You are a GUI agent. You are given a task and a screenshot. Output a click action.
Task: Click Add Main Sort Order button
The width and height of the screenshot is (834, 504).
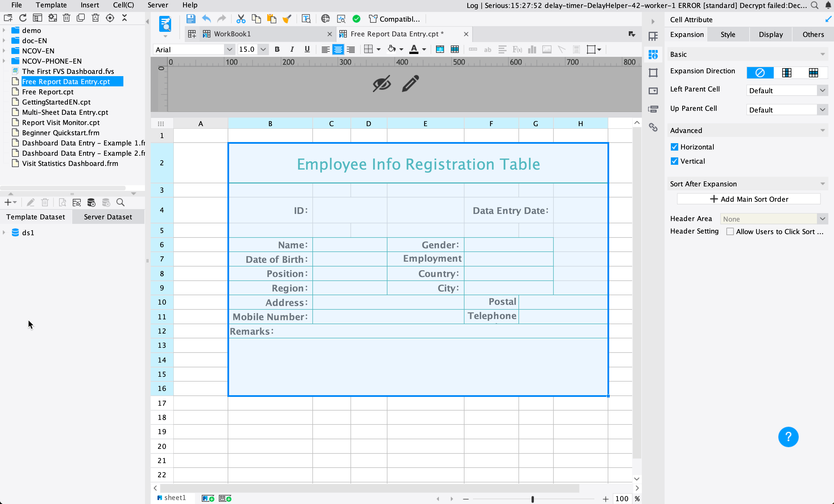[x=749, y=199]
